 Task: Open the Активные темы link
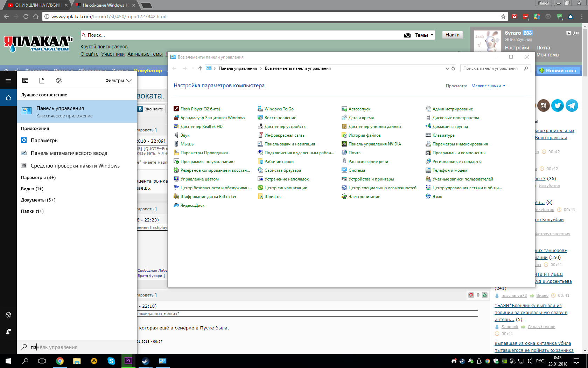click(x=145, y=54)
